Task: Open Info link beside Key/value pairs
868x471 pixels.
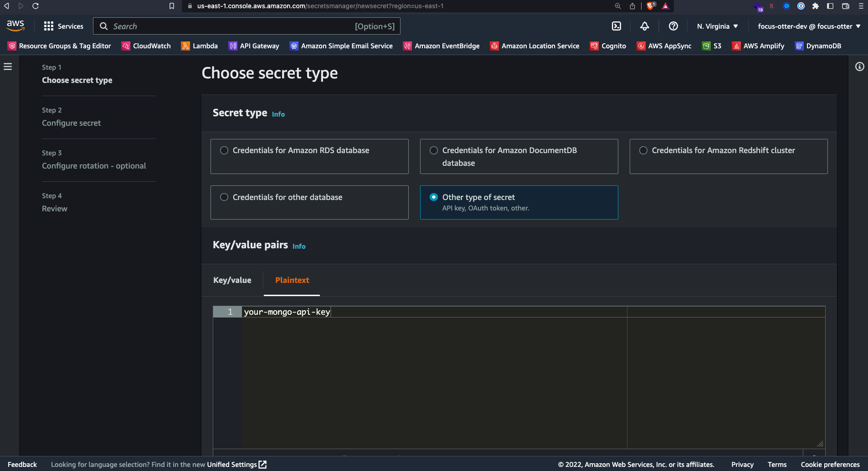Action: point(299,246)
